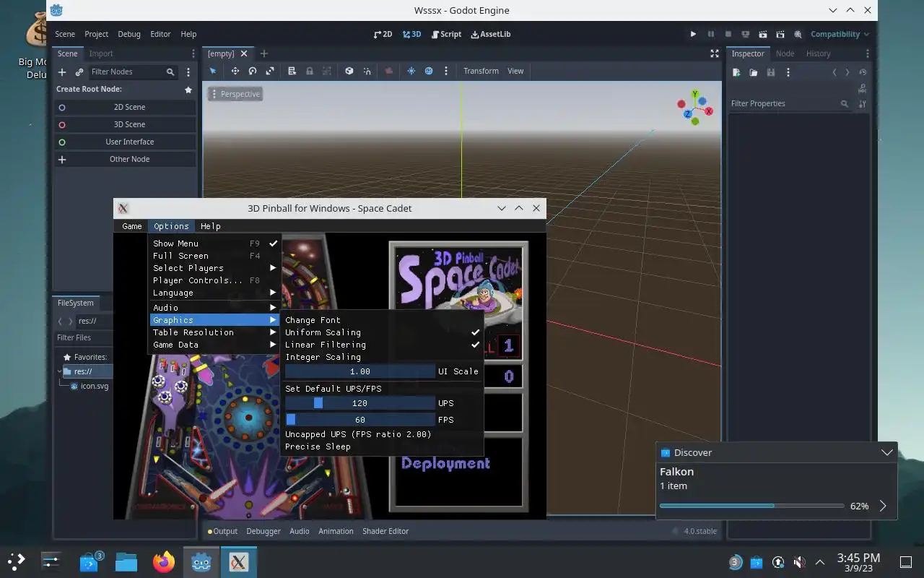Click the Filter Nodes search field
The image size is (924, 578).
pyautogui.click(x=133, y=72)
